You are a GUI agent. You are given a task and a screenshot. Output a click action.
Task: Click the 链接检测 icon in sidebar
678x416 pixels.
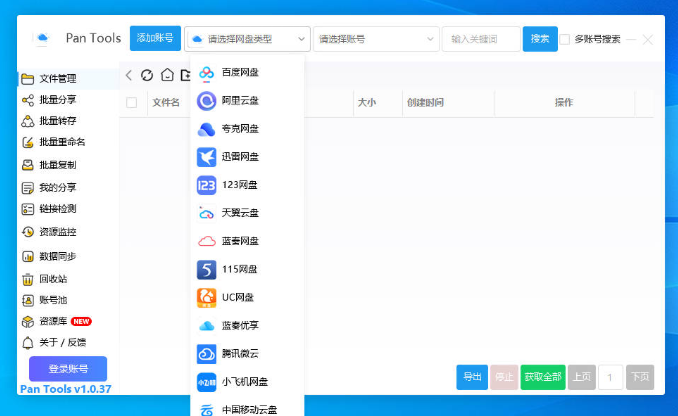point(28,209)
